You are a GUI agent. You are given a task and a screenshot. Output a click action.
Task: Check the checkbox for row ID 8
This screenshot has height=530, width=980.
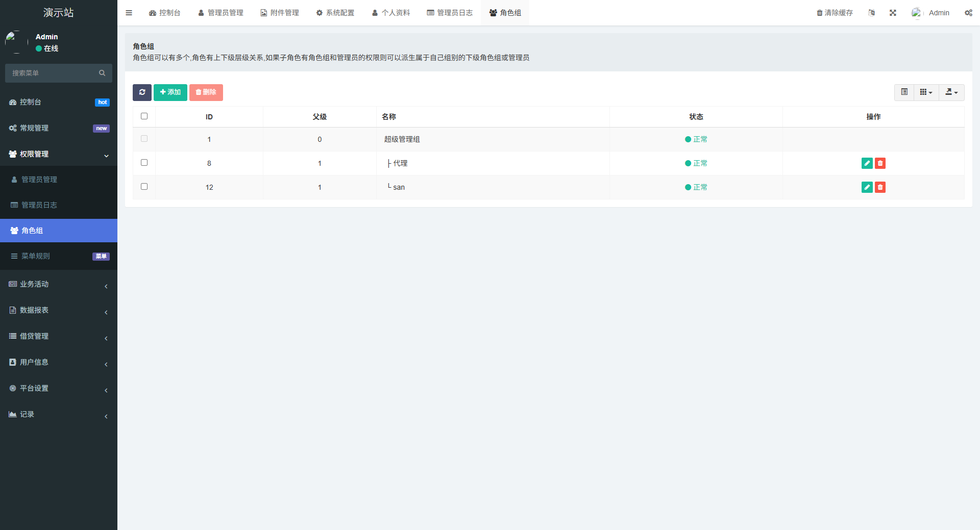[x=144, y=162]
